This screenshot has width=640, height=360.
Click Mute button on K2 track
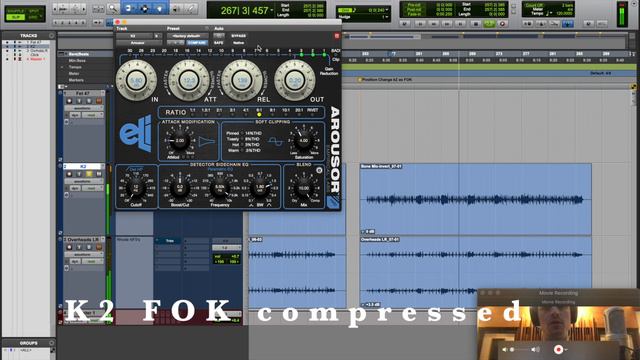coord(99,174)
